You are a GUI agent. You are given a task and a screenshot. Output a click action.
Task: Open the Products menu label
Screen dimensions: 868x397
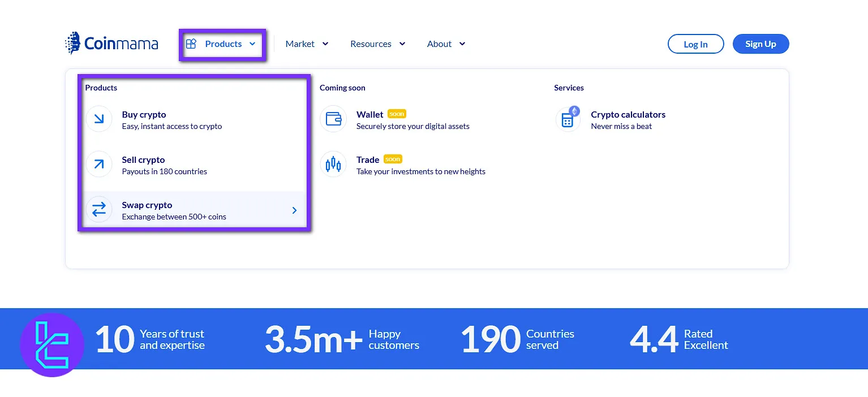(224, 44)
